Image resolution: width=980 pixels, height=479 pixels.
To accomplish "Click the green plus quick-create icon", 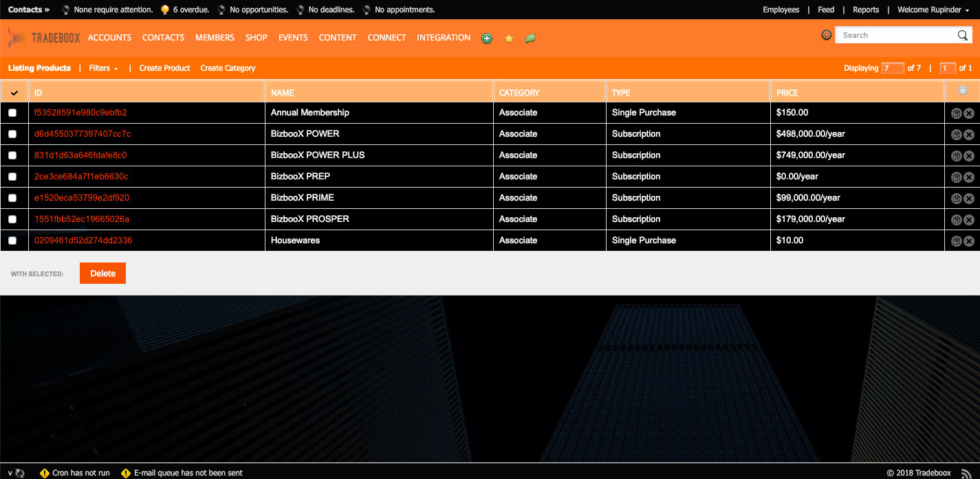I will point(487,38).
